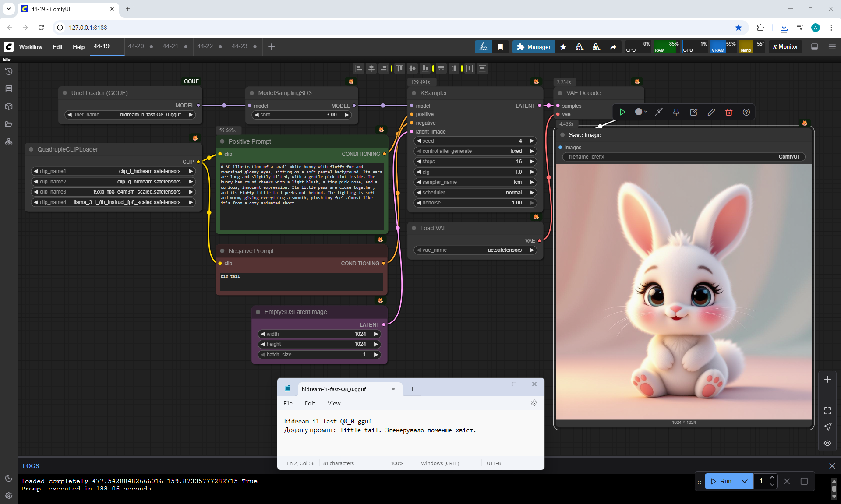Switch to the 44-21 workflow tab

[x=170, y=46]
